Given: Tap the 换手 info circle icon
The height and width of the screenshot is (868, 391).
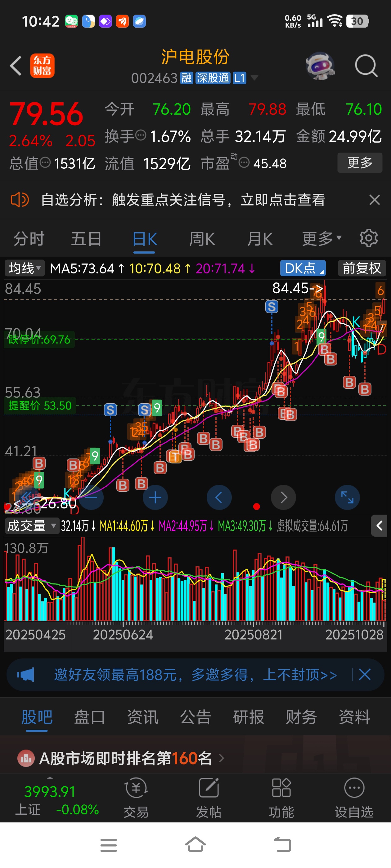Looking at the screenshot, I should point(141,135).
